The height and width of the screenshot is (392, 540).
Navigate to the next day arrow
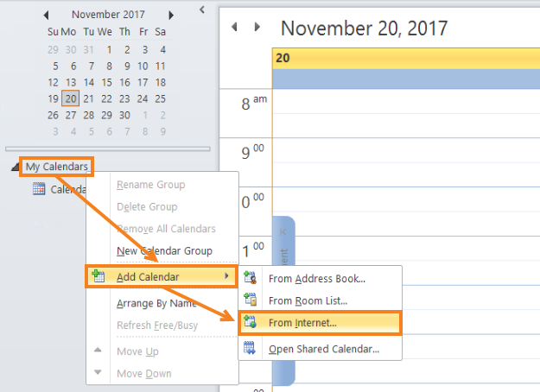coord(257,28)
